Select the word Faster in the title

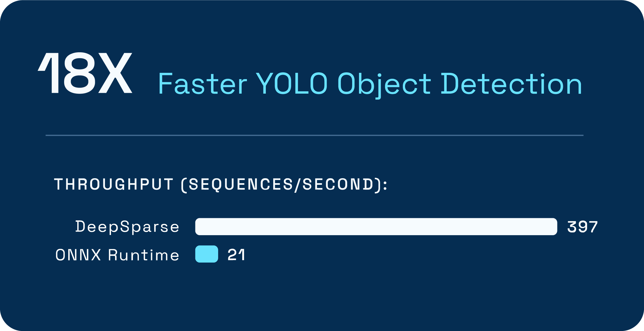[203, 84]
